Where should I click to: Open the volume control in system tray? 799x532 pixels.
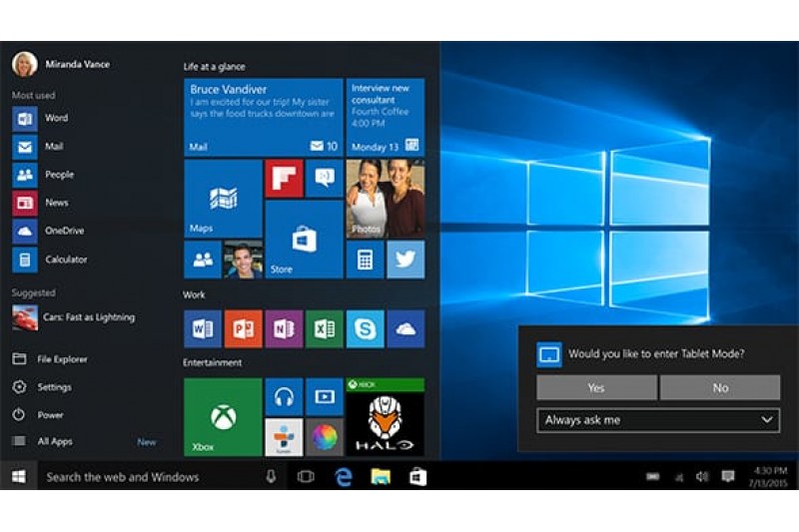pos(702,476)
